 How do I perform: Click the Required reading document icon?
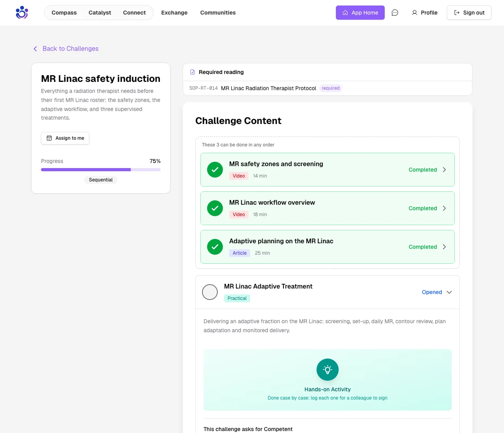193,72
